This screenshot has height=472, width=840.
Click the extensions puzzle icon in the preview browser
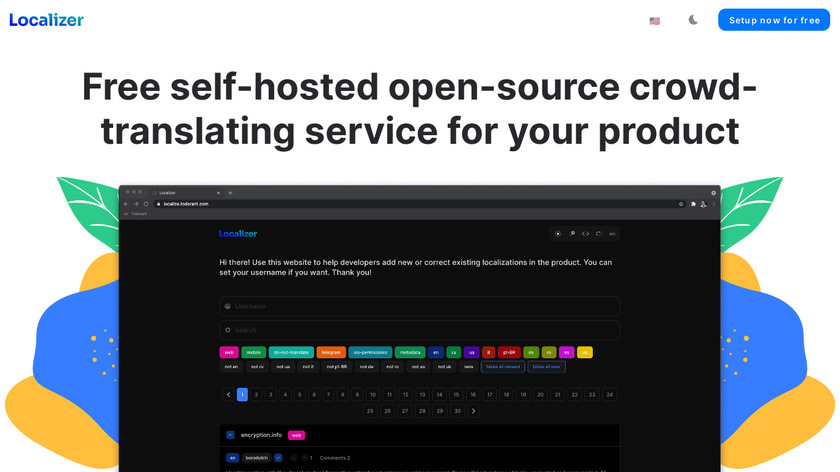[x=693, y=204]
